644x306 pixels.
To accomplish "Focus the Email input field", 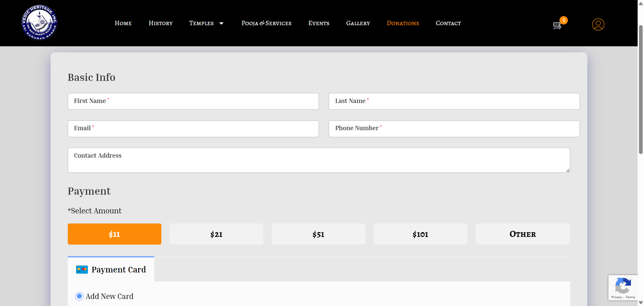I will pos(193,129).
